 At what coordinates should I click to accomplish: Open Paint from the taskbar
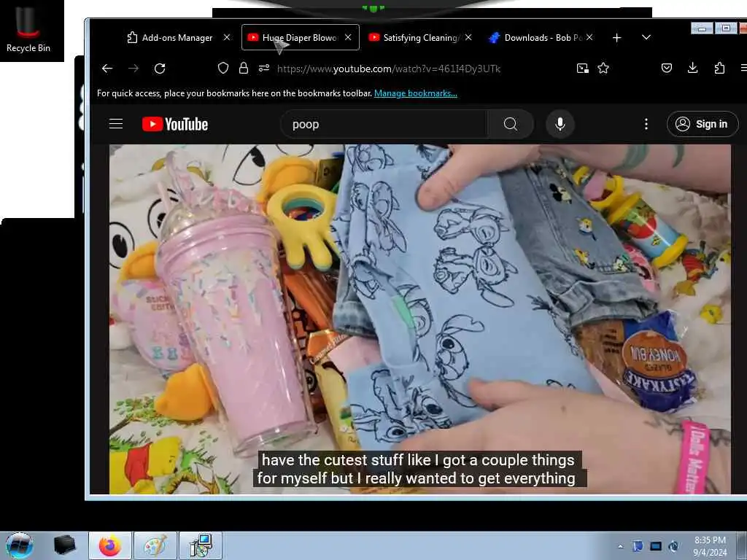pos(155,545)
